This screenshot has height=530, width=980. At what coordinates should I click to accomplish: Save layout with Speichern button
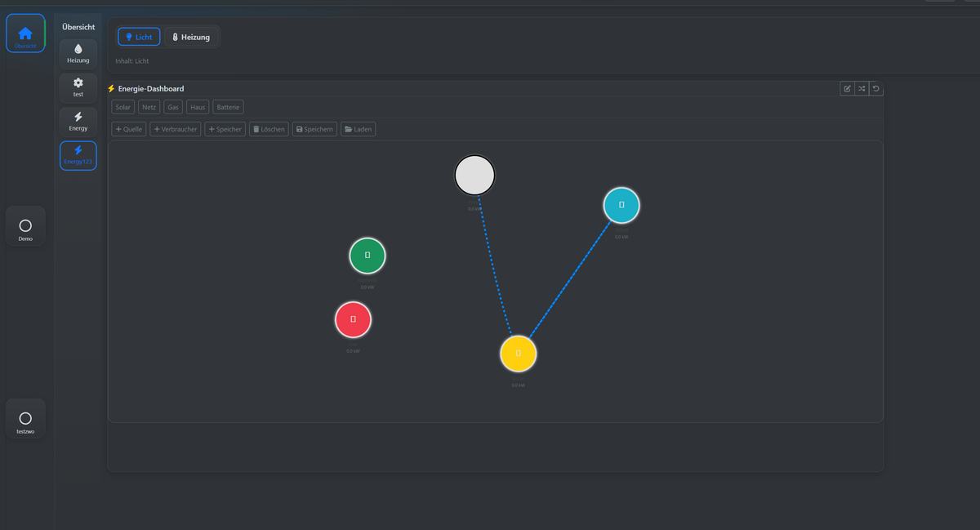click(x=314, y=129)
